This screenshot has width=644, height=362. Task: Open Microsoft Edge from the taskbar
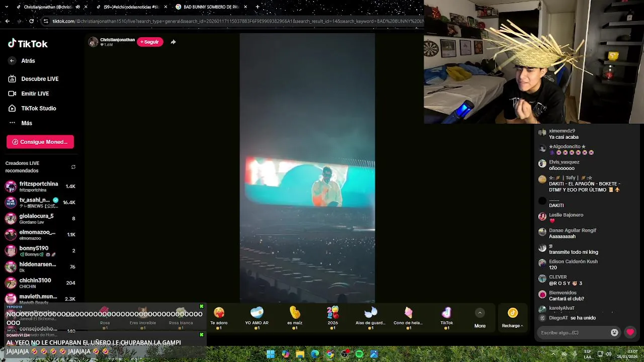pos(315,354)
